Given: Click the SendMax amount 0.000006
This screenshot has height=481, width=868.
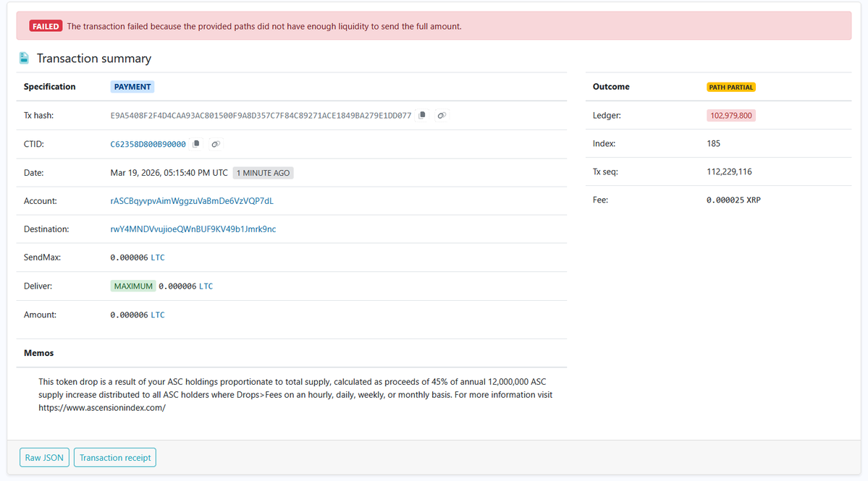Looking at the screenshot, I should (129, 257).
